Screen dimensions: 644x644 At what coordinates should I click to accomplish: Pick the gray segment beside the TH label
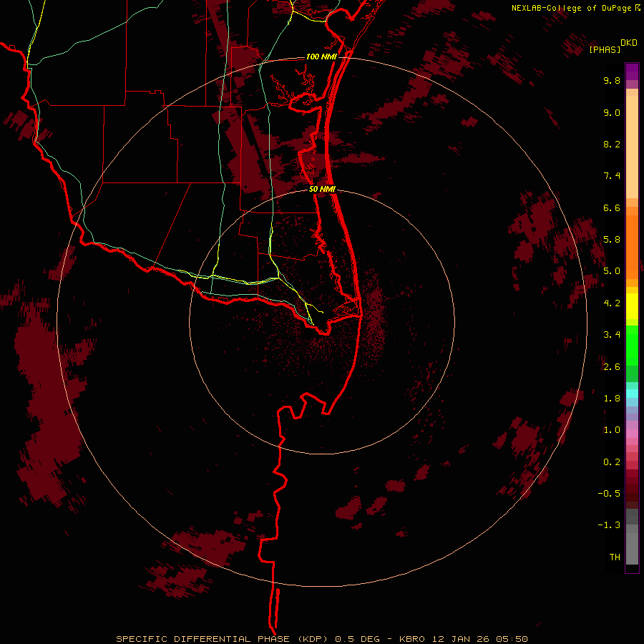click(x=632, y=549)
